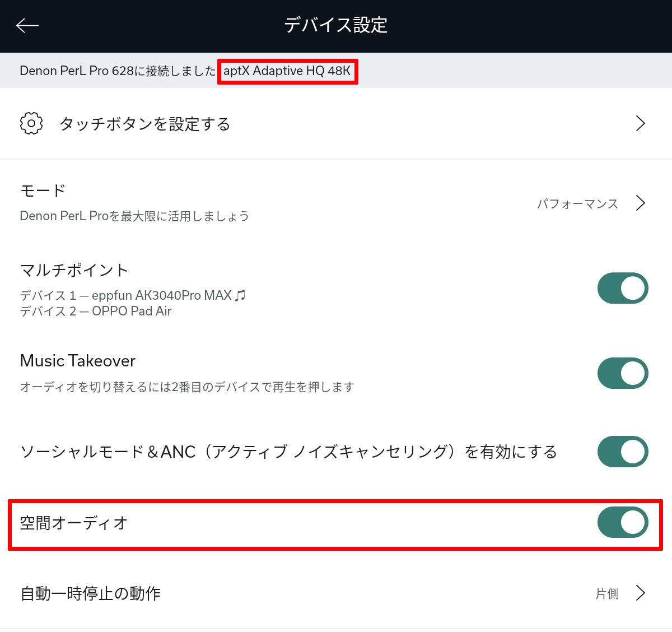
Task: Click the モード label
Action: (43, 190)
